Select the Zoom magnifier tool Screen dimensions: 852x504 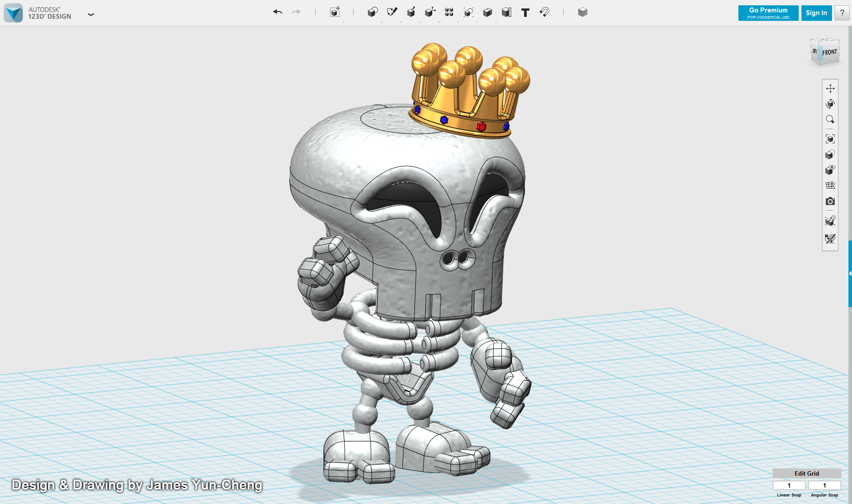(830, 119)
